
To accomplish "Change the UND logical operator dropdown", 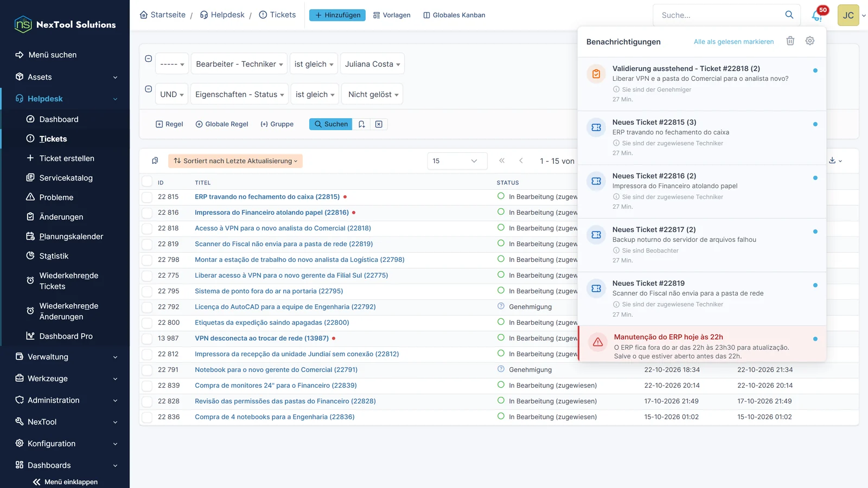I will pyautogui.click(x=172, y=94).
